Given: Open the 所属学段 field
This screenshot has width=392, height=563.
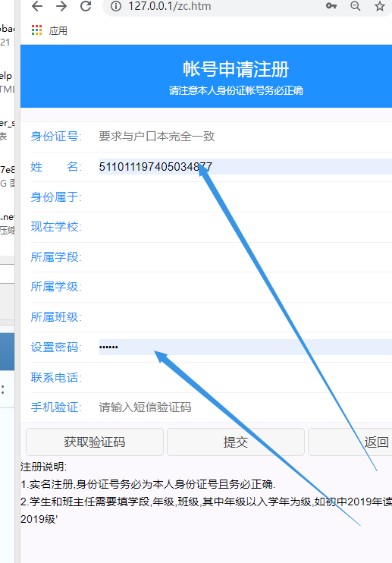Looking at the screenshot, I should [x=246, y=256].
